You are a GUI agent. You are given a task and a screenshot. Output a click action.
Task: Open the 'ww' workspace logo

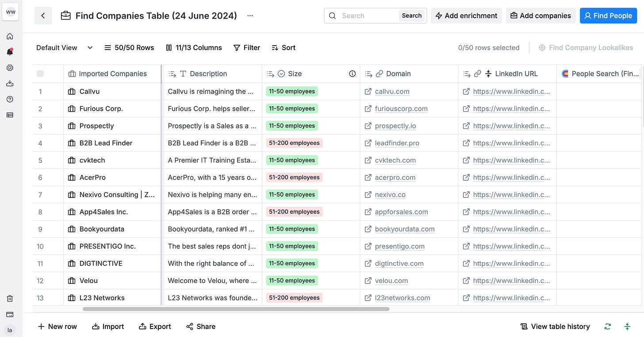[x=10, y=12]
